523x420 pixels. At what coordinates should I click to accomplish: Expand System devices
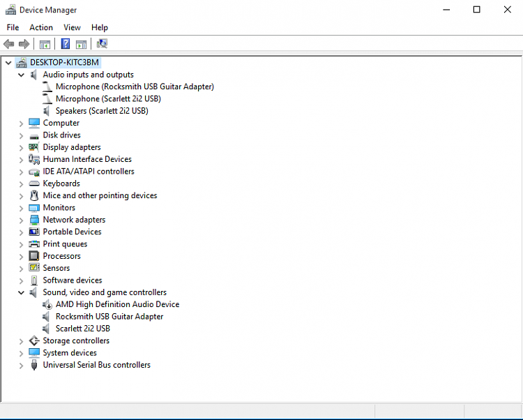coord(21,354)
